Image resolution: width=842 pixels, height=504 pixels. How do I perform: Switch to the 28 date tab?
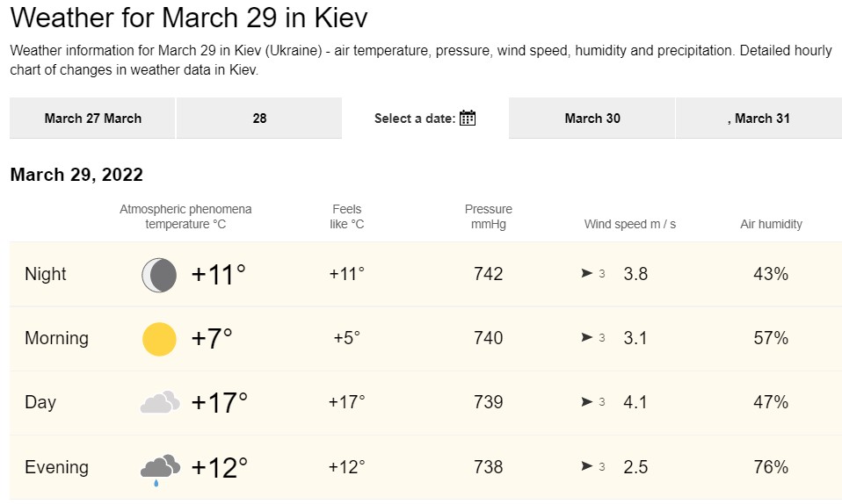pos(259,119)
